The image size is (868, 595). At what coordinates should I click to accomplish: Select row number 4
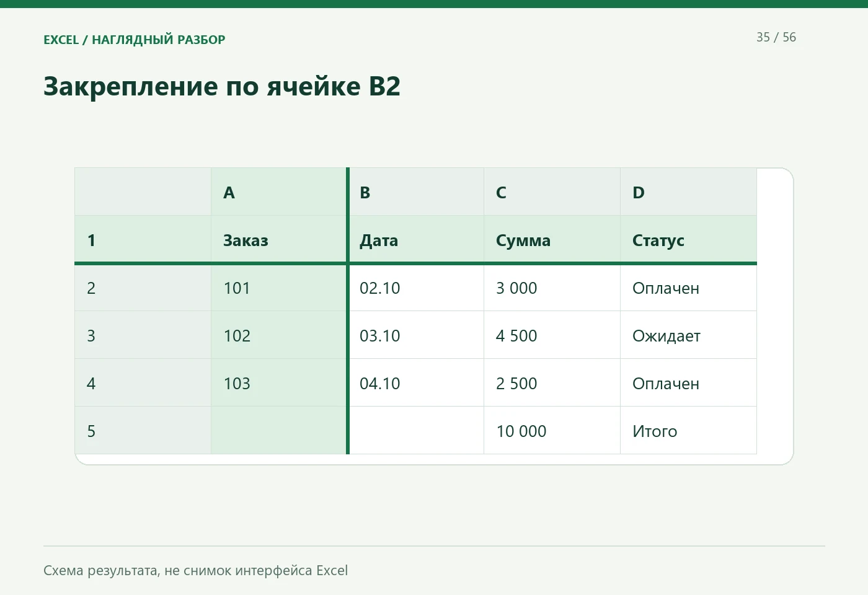(x=143, y=383)
